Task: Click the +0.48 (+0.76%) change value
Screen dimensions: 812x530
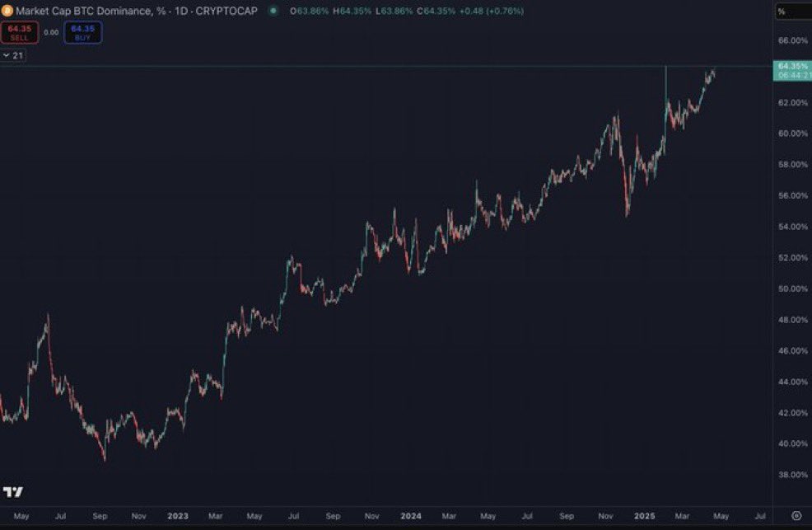Action: pos(492,11)
